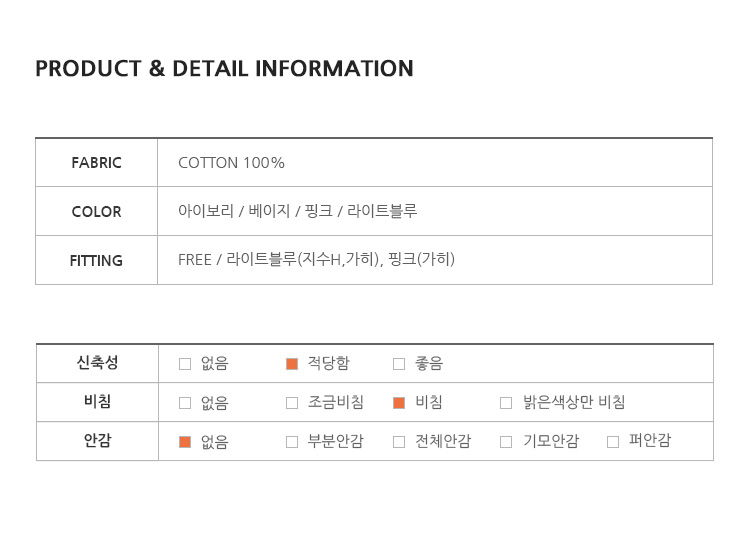Click the PRODUCT & DETAIL INFORMATION heading
750x557 pixels.
click(x=224, y=68)
